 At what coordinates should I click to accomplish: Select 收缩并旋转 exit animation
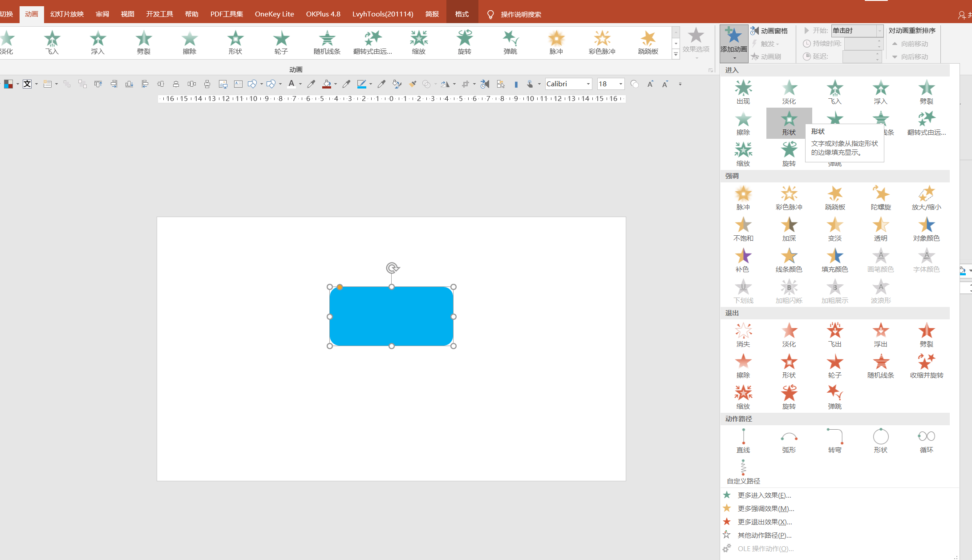(x=927, y=366)
